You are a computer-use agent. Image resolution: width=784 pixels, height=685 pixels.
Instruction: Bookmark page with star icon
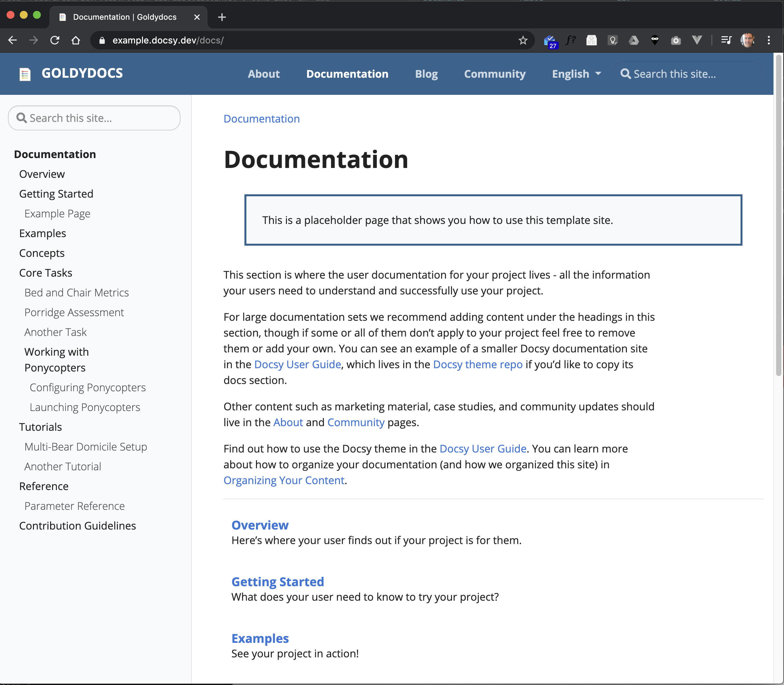tap(523, 40)
